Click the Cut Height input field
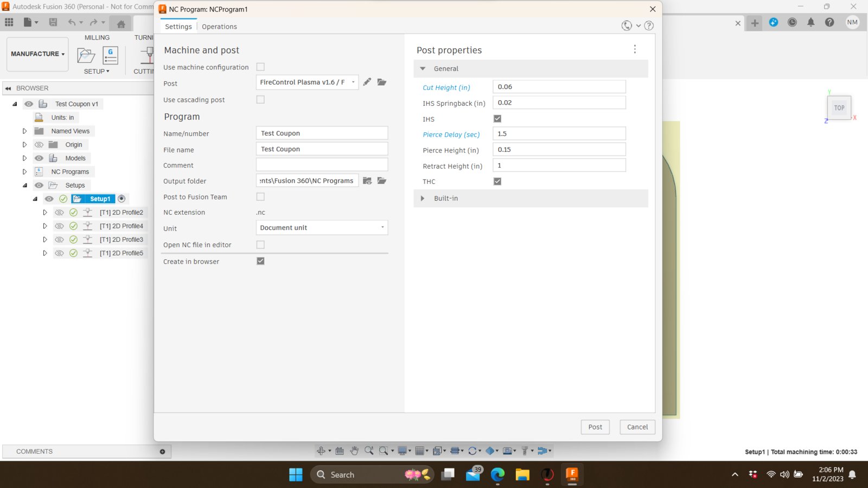The width and height of the screenshot is (868, 488). [559, 87]
